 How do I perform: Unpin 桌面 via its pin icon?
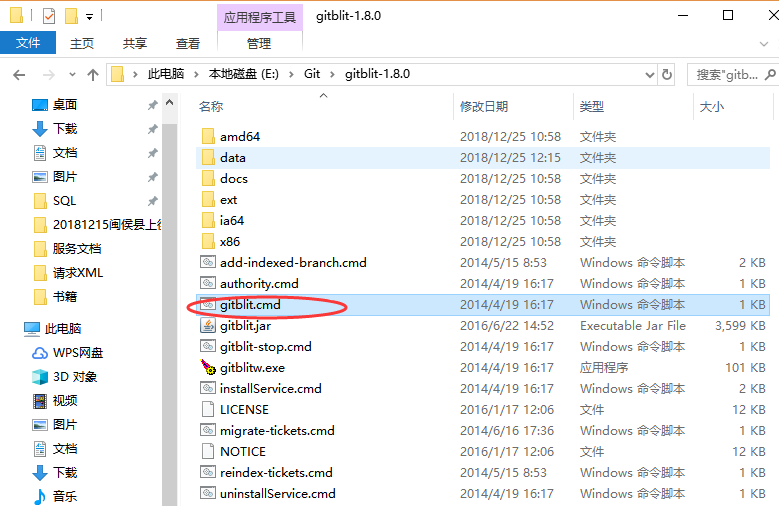click(x=153, y=105)
